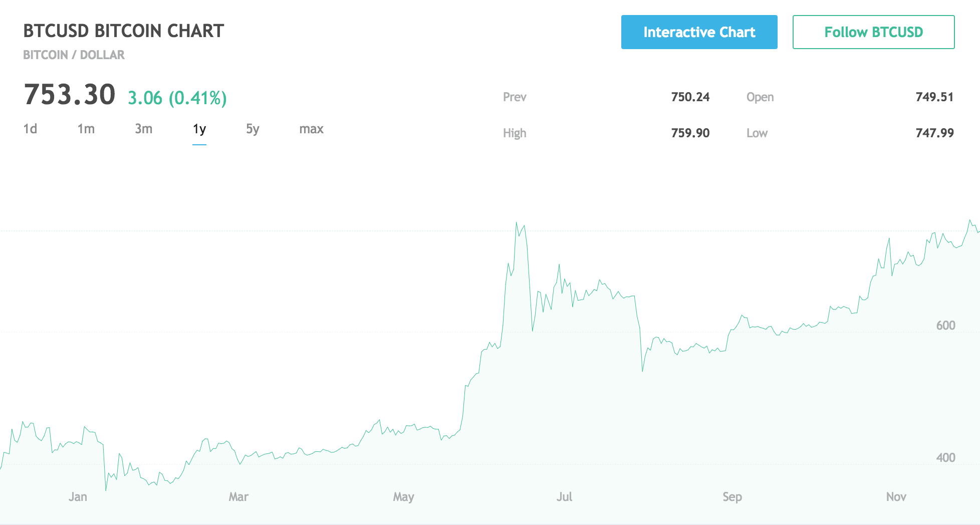Viewport: 980px width, 525px height.
Task: Switch to the 1m time range
Action: [x=86, y=129]
